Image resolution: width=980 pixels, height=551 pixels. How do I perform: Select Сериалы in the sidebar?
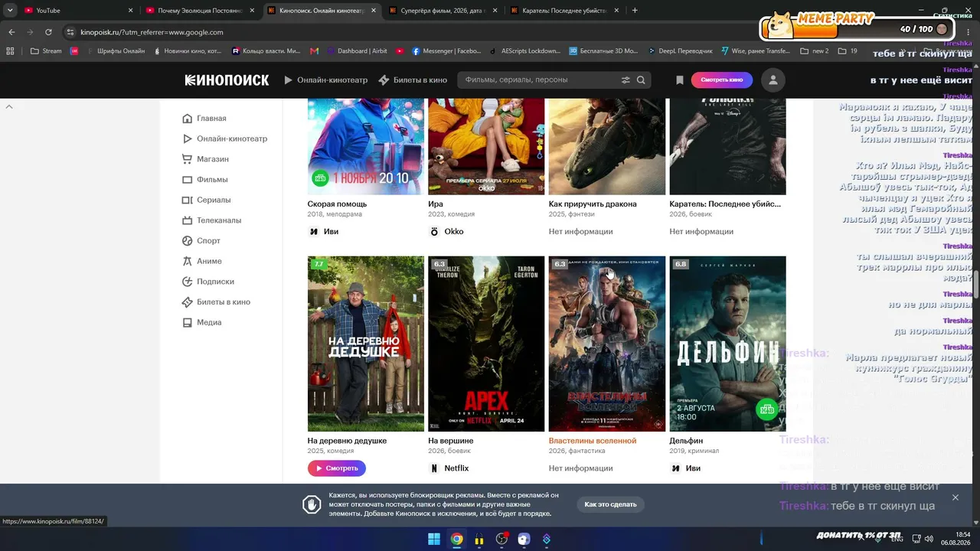(214, 200)
